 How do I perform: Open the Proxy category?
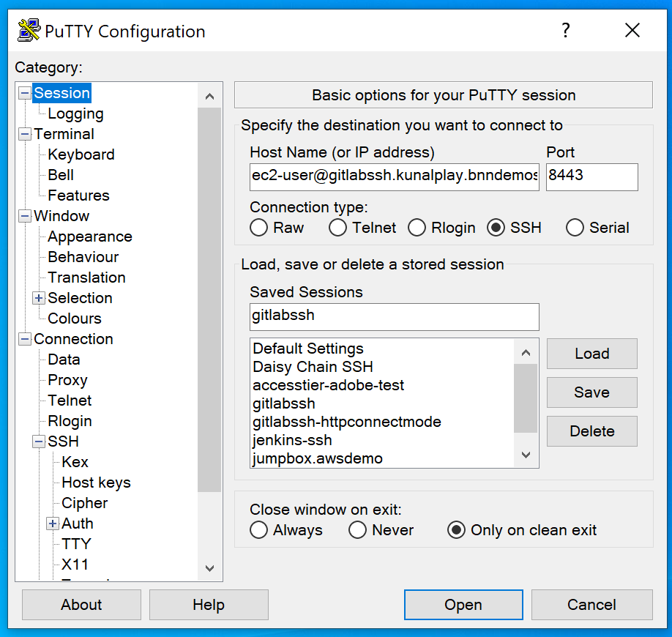click(x=68, y=380)
